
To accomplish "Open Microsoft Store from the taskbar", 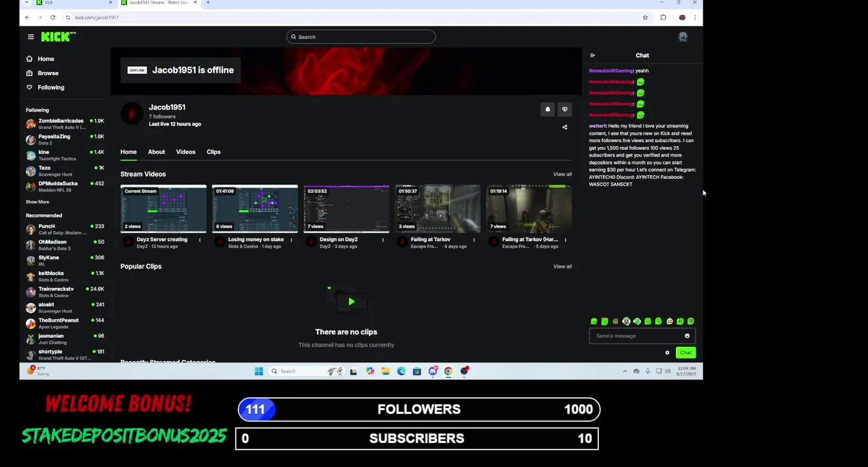I will [417, 371].
